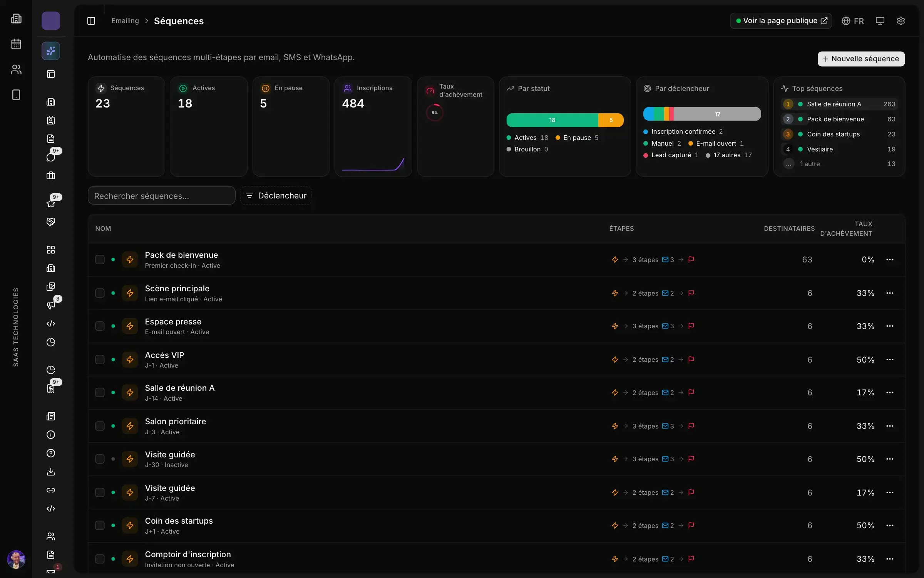Sort by the DESTINATAIRES column header
The height and width of the screenshot is (578, 924).
pyautogui.click(x=789, y=229)
